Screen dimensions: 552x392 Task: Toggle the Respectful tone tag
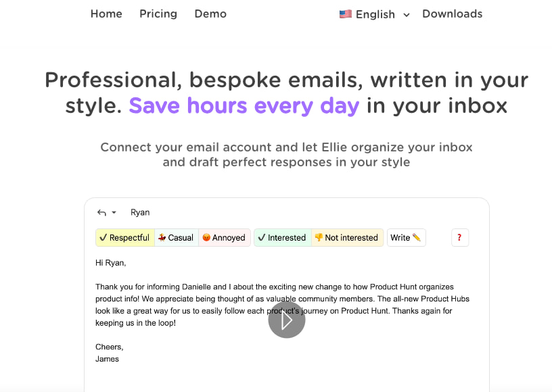pyautogui.click(x=124, y=237)
